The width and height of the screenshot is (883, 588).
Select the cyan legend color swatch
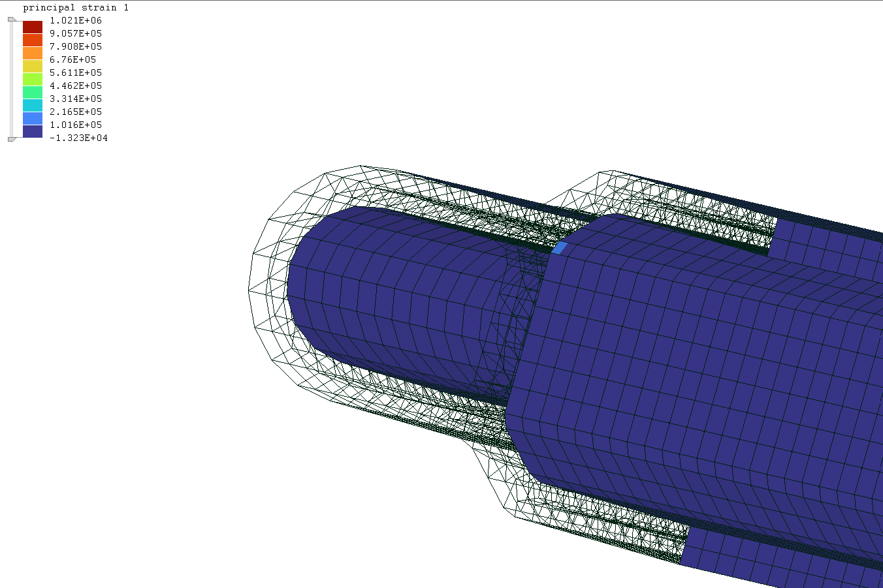coord(33,105)
